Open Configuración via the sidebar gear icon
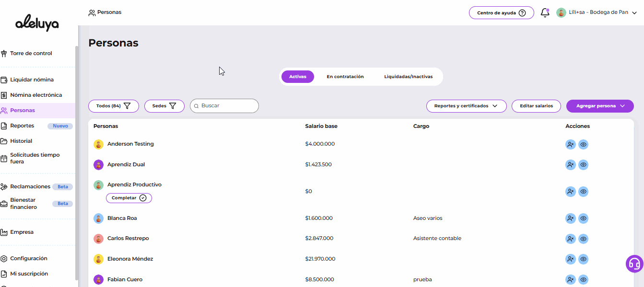Screen dimensions: 644x287 4,259
